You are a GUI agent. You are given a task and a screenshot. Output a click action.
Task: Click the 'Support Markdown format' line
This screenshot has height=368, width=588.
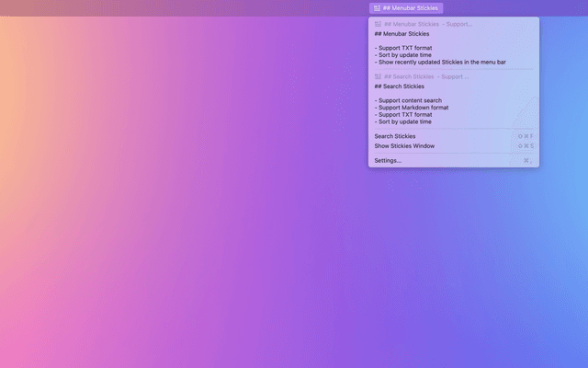click(x=411, y=107)
